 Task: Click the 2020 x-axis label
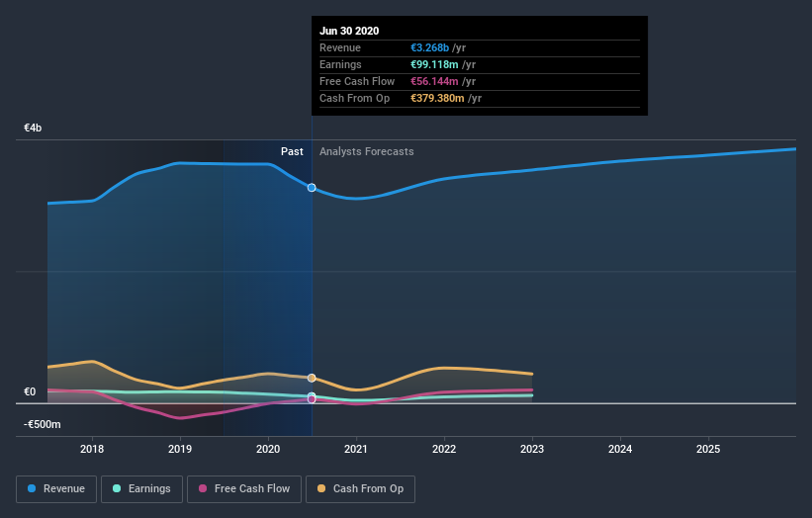268,449
